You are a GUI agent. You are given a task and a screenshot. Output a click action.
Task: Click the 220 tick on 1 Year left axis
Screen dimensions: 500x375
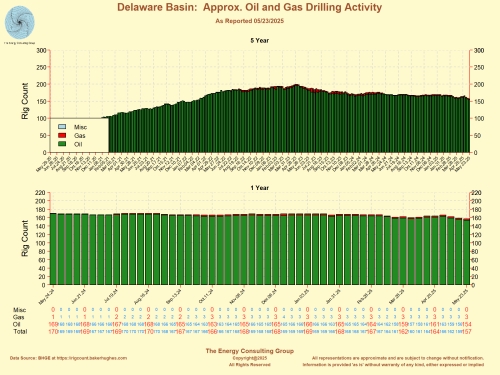(x=40, y=193)
